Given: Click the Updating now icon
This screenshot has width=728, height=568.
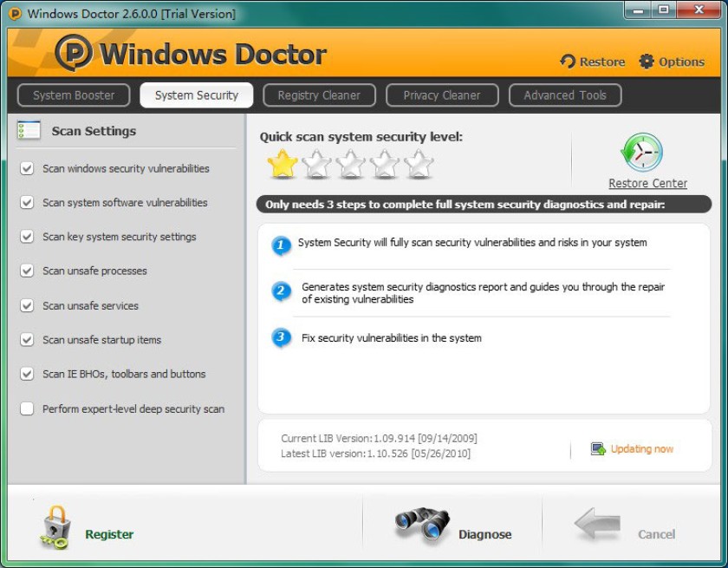Looking at the screenshot, I should click(x=598, y=448).
